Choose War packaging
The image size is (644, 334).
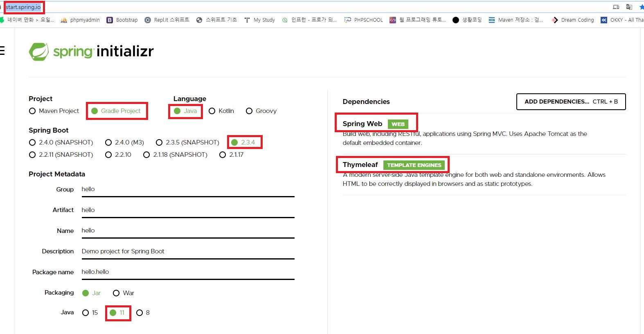[124, 293]
